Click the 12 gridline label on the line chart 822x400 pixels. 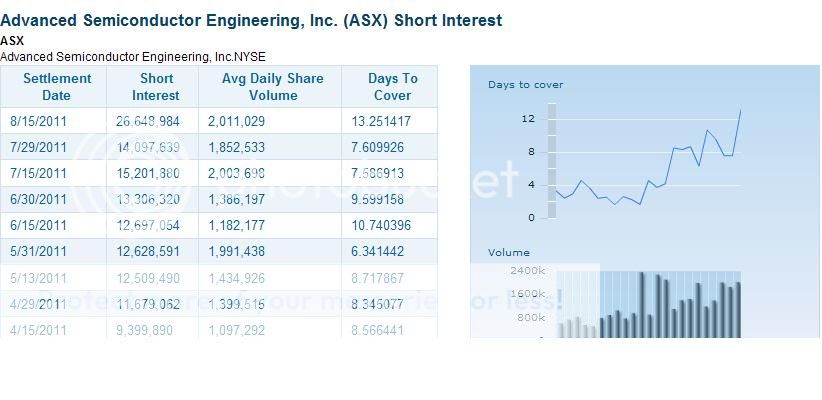coord(527,119)
